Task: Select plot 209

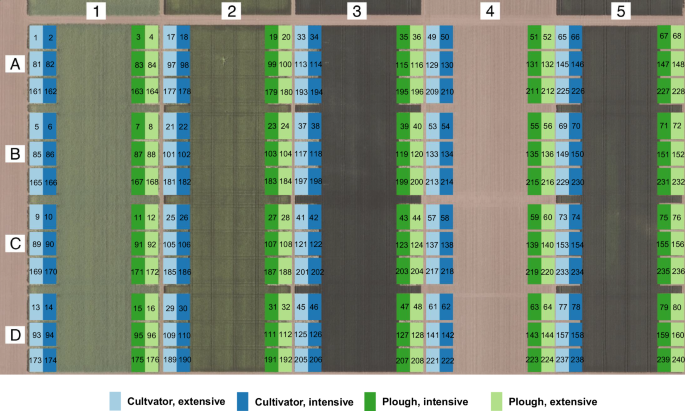Action: click(432, 91)
